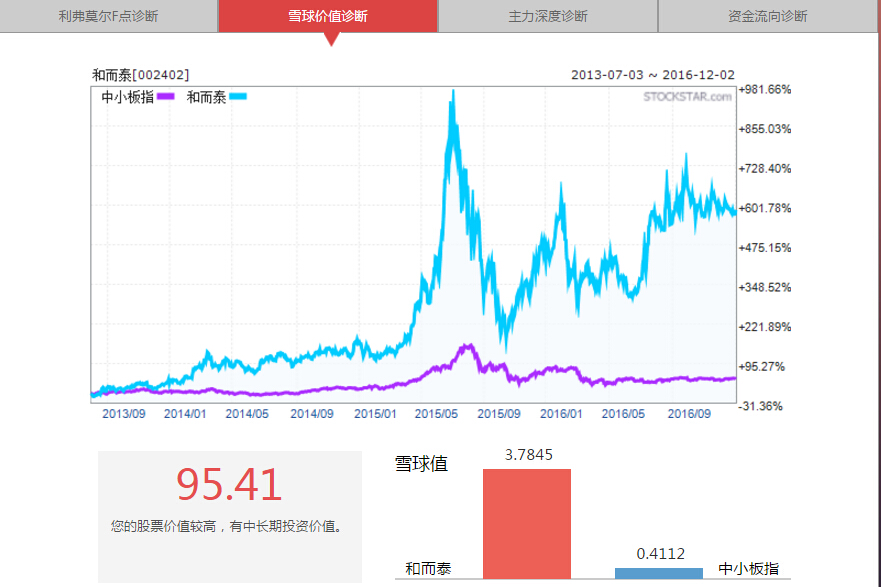Open the STOCKSTAR.com watermark link
This screenshot has height=587, width=881.
[686, 95]
